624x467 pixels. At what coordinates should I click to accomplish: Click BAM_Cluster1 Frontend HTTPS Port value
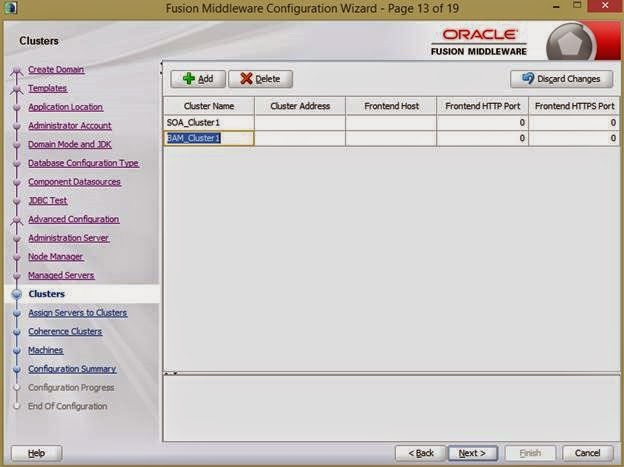pos(574,138)
